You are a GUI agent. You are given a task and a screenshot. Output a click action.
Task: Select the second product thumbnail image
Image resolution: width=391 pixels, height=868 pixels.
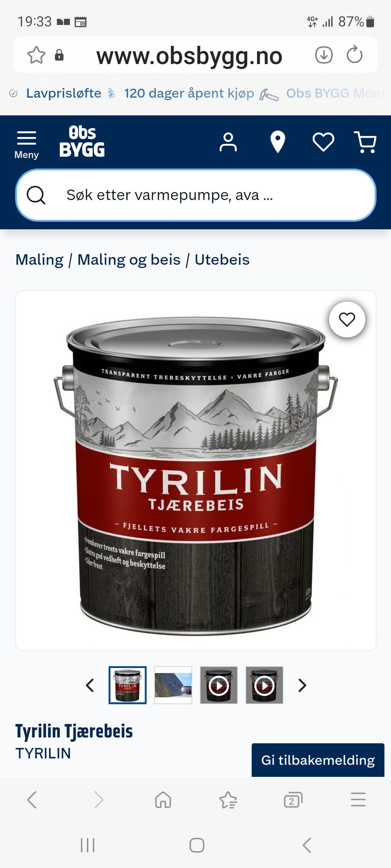click(173, 685)
